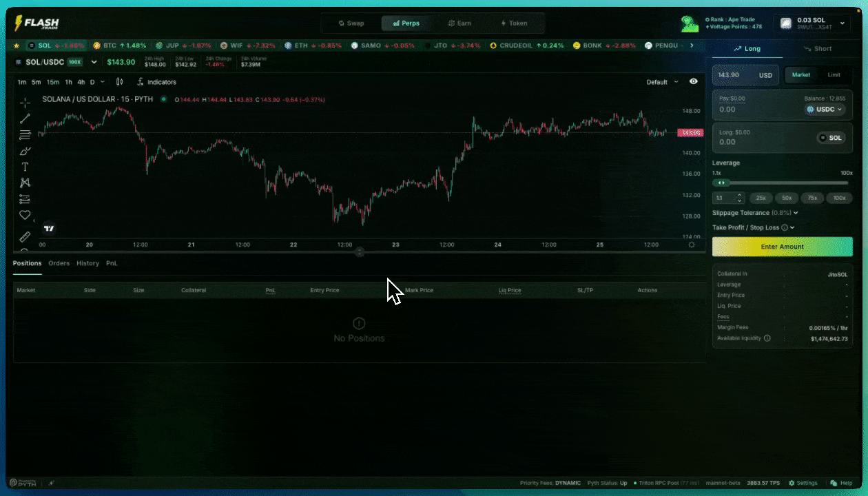
Task: Open chart settings gear in corner
Action: (x=692, y=245)
